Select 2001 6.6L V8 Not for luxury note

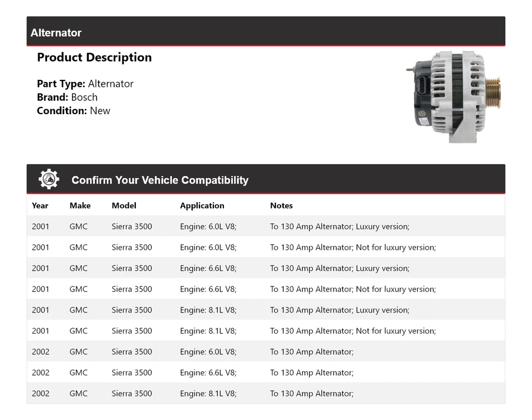point(353,289)
